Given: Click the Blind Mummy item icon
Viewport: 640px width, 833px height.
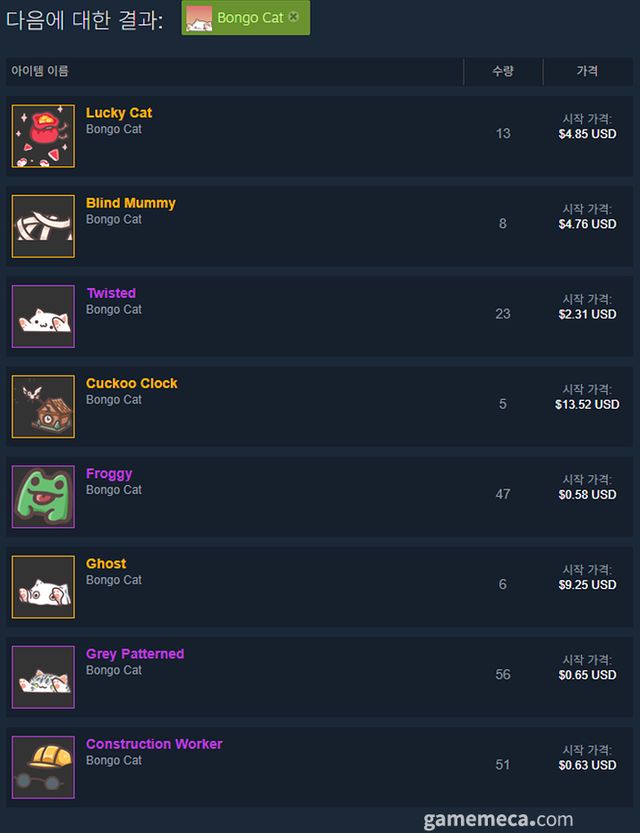Looking at the screenshot, I should pos(43,226).
